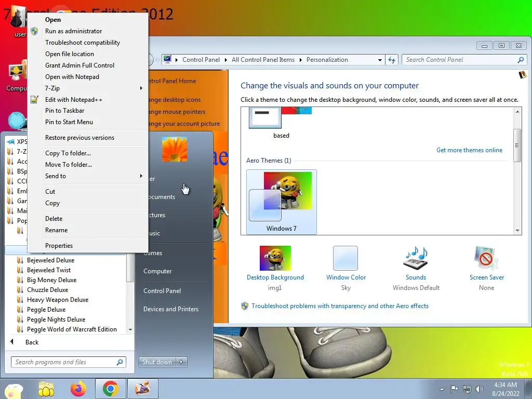
Task: Click the Notepad++ icon in the context menu
Action: [x=34, y=99]
